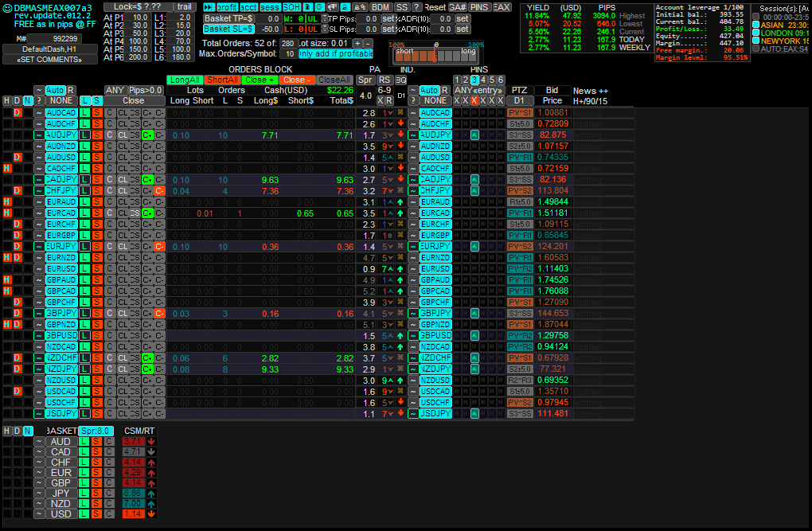This screenshot has height=531, width=812.
Task: Open the NONE selector in left header
Action: [61, 100]
